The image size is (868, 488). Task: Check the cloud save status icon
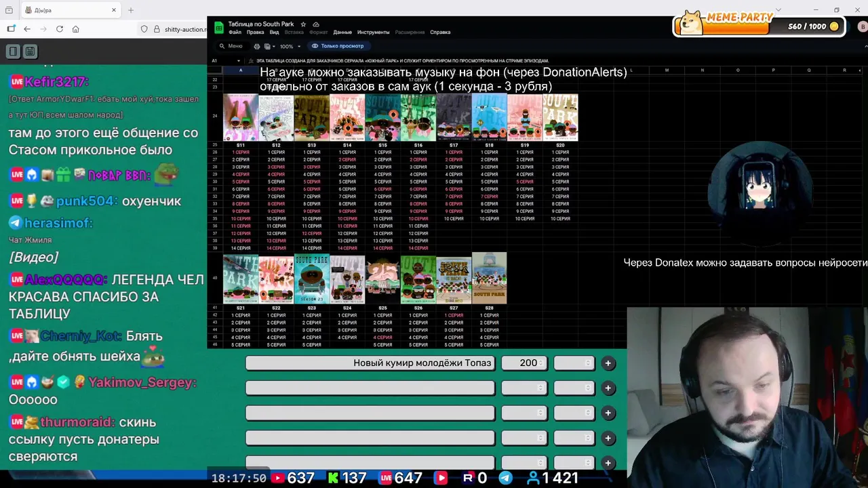pyautogui.click(x=316, y=24)
